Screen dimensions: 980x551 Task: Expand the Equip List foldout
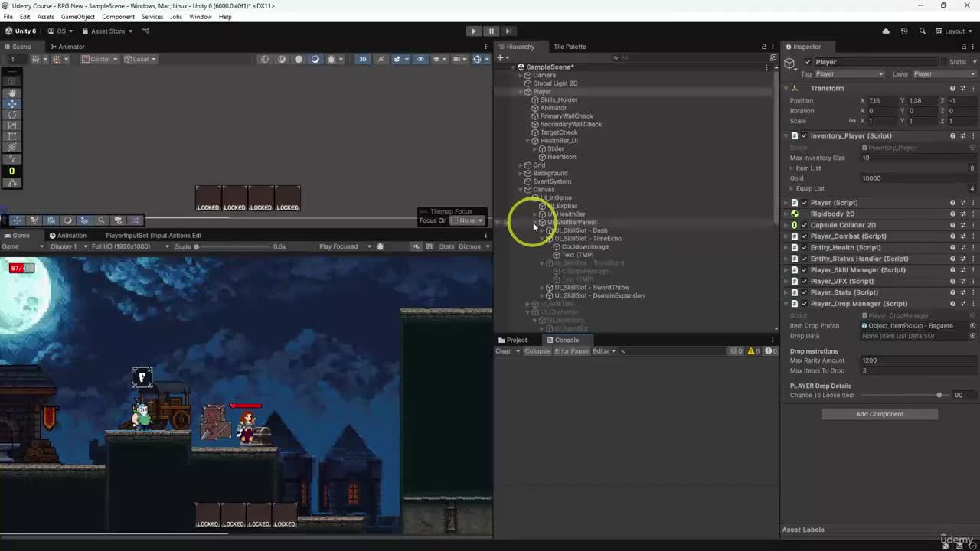[792, 188]
